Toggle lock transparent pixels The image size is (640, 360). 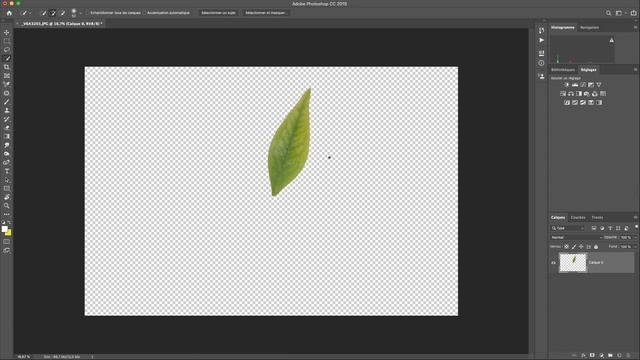(x=566, y=247)
